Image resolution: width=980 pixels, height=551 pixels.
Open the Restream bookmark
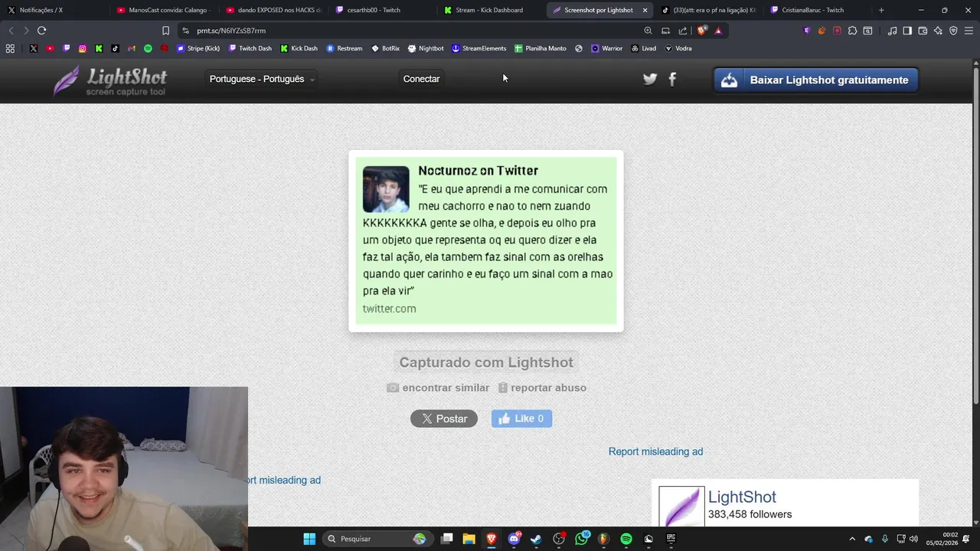point(345,48)
